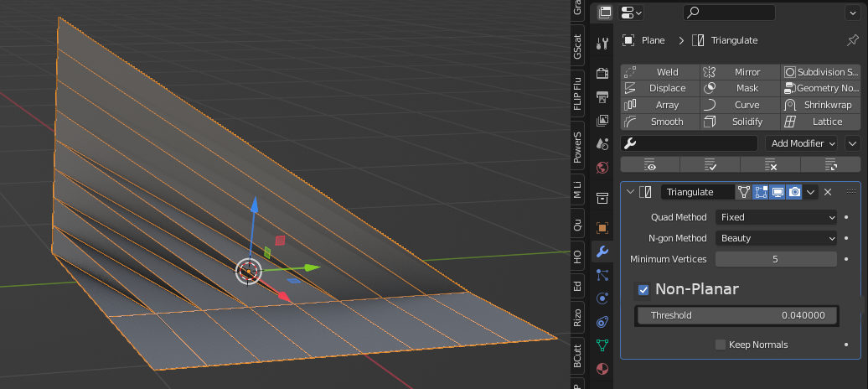
Task: Toggle all modifiers viewport visibility
Action: point(650,164)
